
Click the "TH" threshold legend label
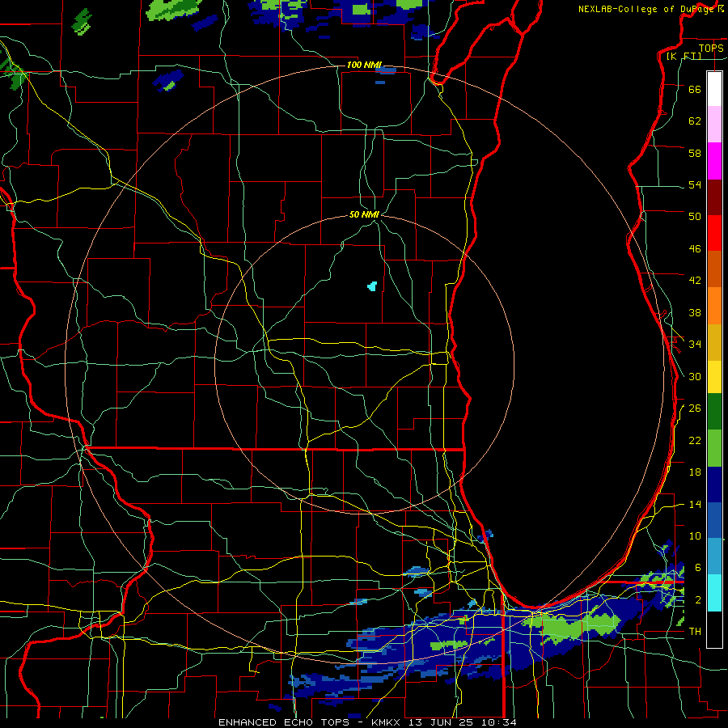coord(695,632)
